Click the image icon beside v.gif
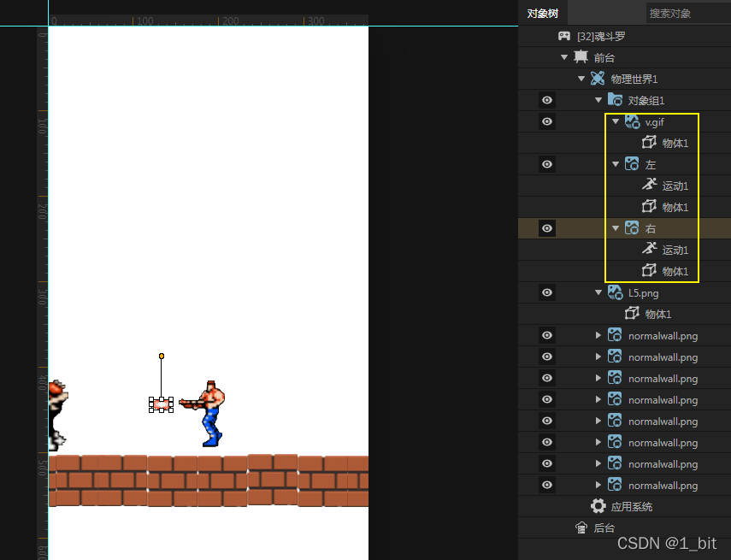 632,121
